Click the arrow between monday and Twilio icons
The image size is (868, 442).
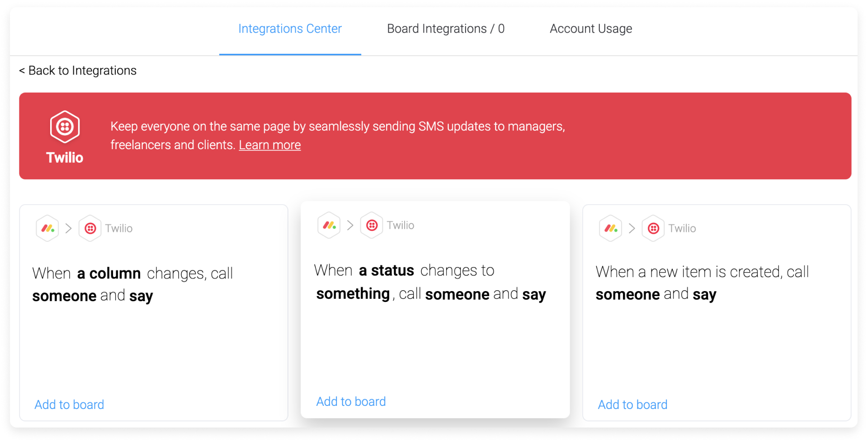69,228
